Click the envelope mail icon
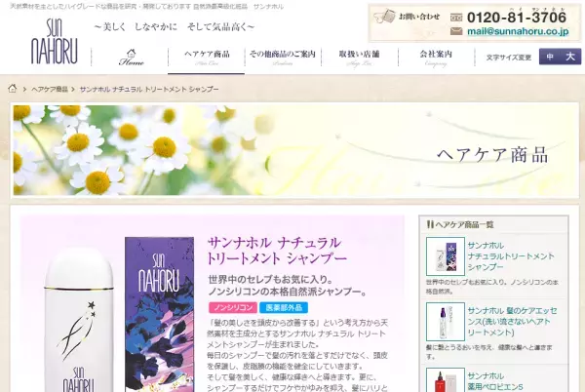The height and width of the screenshot is (392, 585). click(456, 31)
